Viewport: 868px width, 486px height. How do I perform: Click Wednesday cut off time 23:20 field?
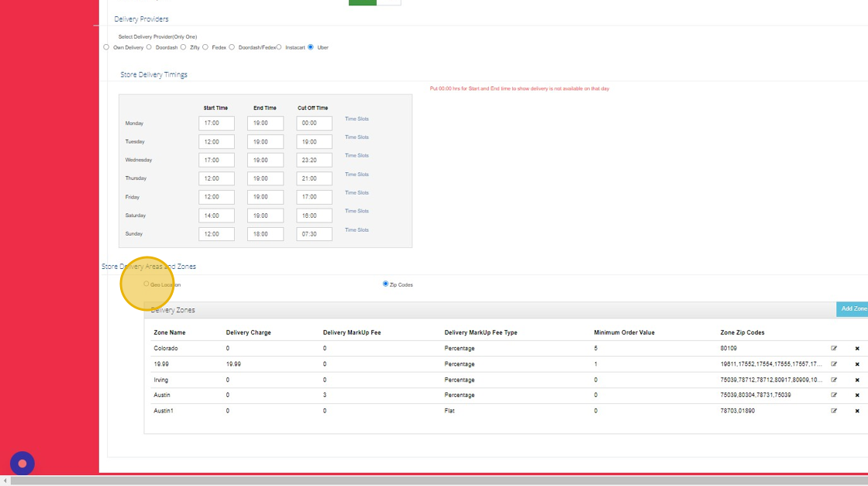point(314,160)
